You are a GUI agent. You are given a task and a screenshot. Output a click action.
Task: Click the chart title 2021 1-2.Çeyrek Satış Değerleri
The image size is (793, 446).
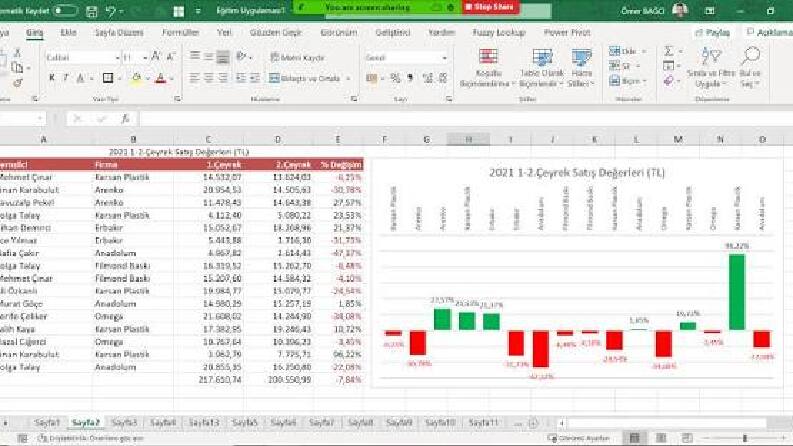tap(577, 172)
